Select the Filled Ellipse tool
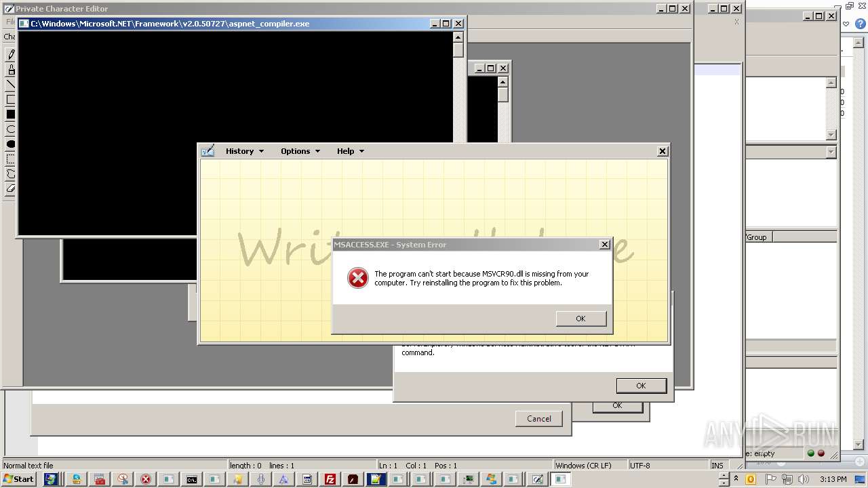This screenshot has height=488, width=868. tap(10, 144)
